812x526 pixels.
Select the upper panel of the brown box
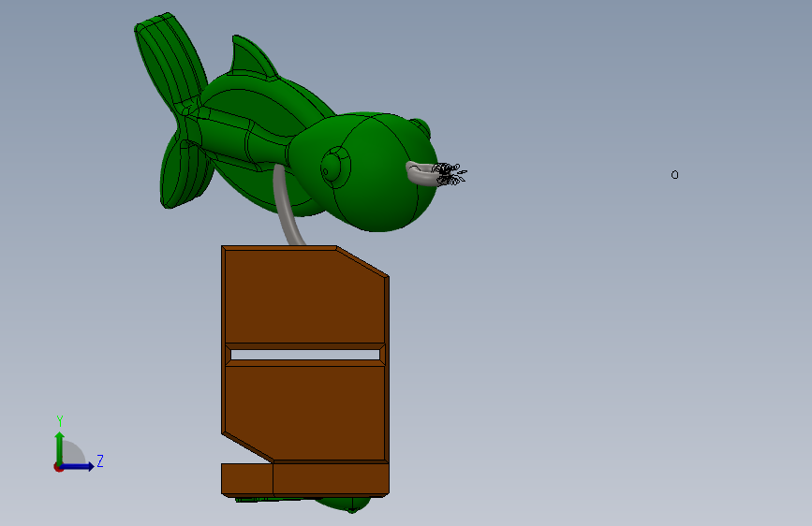(x=305, y=298)
